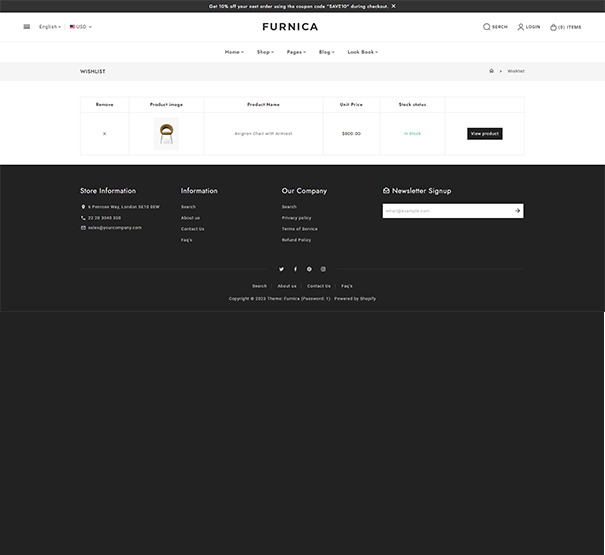Screen dimensions: 605x555
Task: Open the Pages menu item
Action: (295, 51)
